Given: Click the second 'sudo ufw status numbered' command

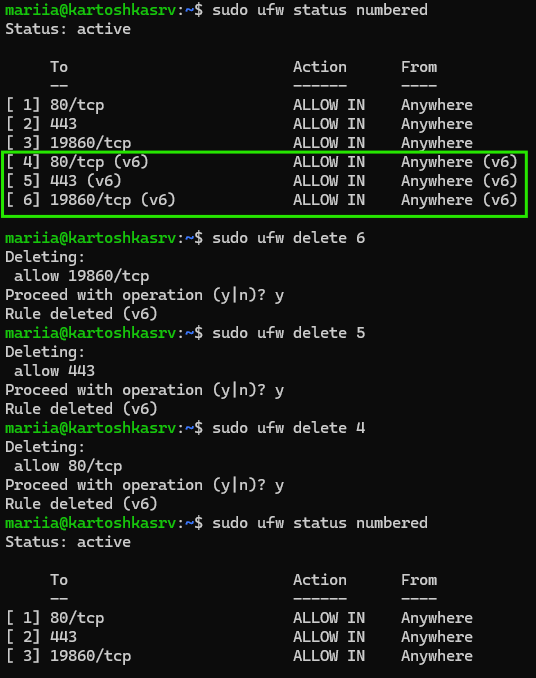Looking at the screenshot, I should tap(319, 523).
